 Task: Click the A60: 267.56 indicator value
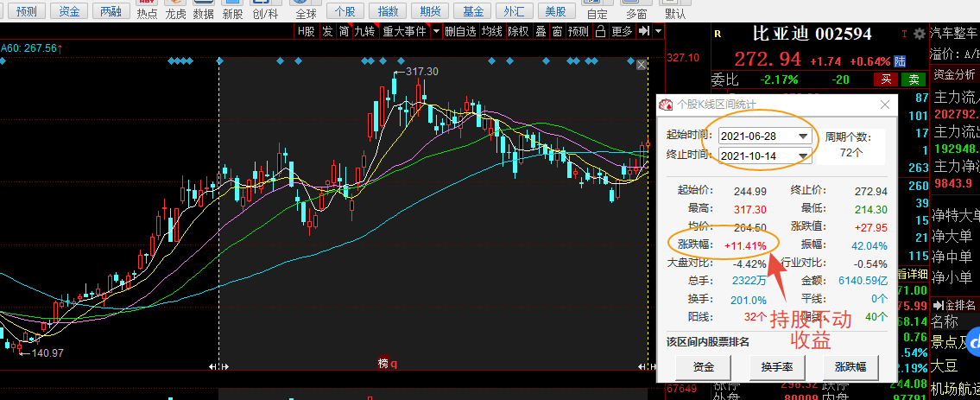click(28, 48)
